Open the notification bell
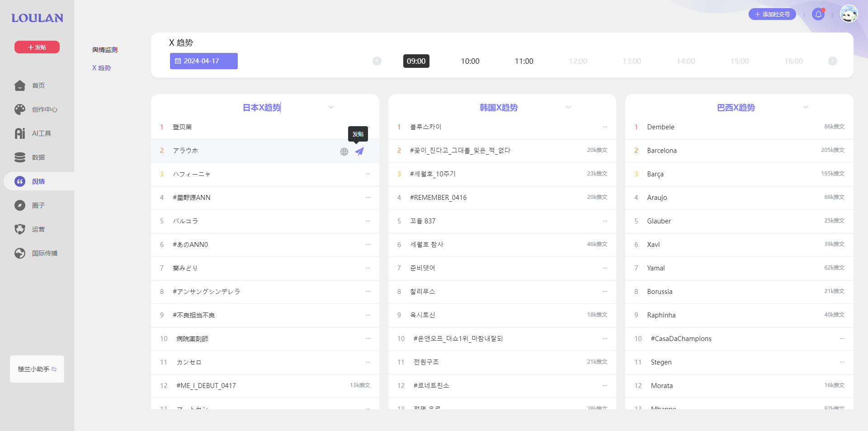 tap(818, 14)
